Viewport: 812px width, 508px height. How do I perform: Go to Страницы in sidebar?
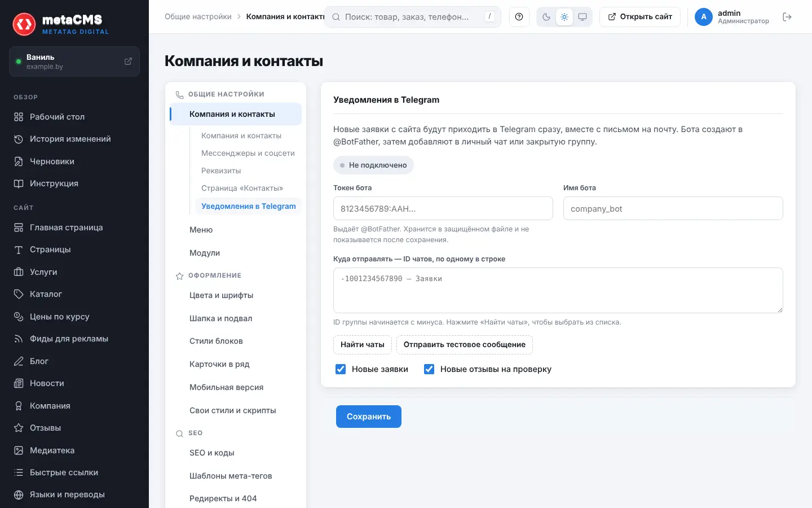pyautogui.click(x=74, y=249)
